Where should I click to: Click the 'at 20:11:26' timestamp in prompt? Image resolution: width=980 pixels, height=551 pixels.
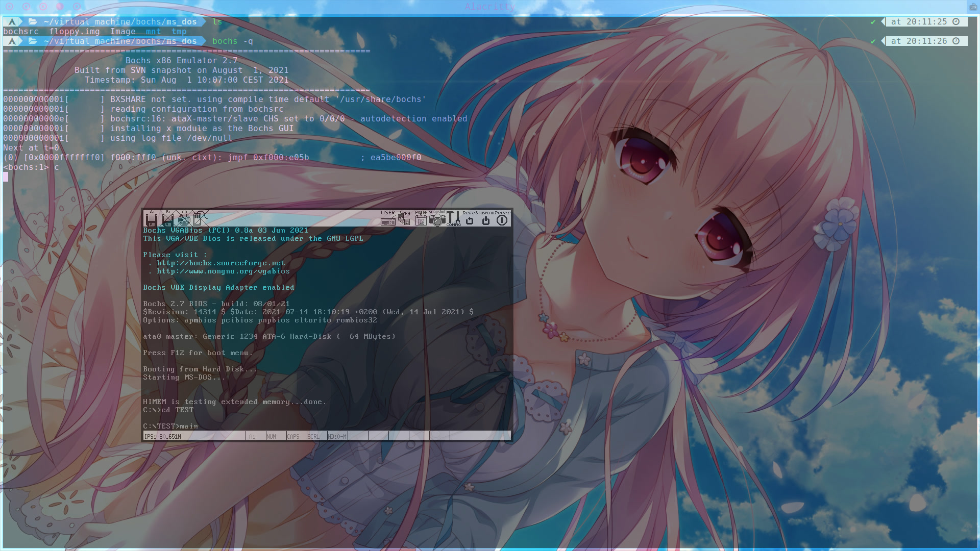tap(919, 41)
